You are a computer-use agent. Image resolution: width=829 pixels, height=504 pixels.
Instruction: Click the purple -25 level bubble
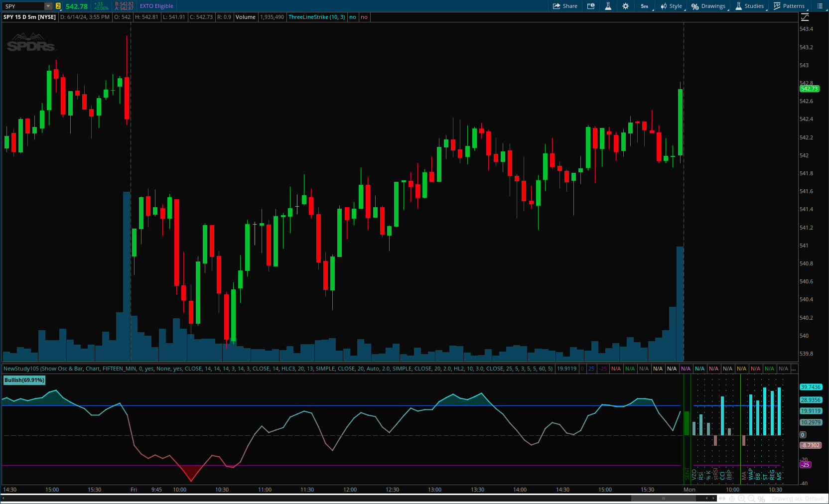pos(805,465)
